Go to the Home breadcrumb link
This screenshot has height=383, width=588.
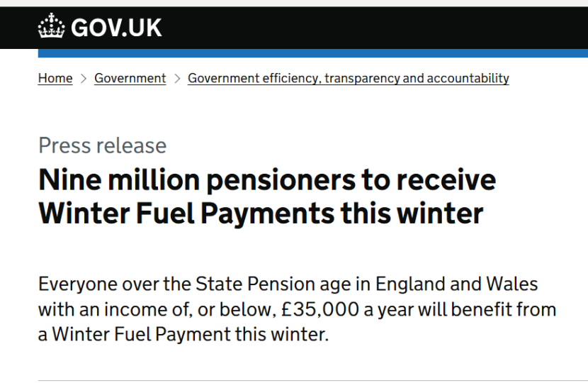(55, 79)
